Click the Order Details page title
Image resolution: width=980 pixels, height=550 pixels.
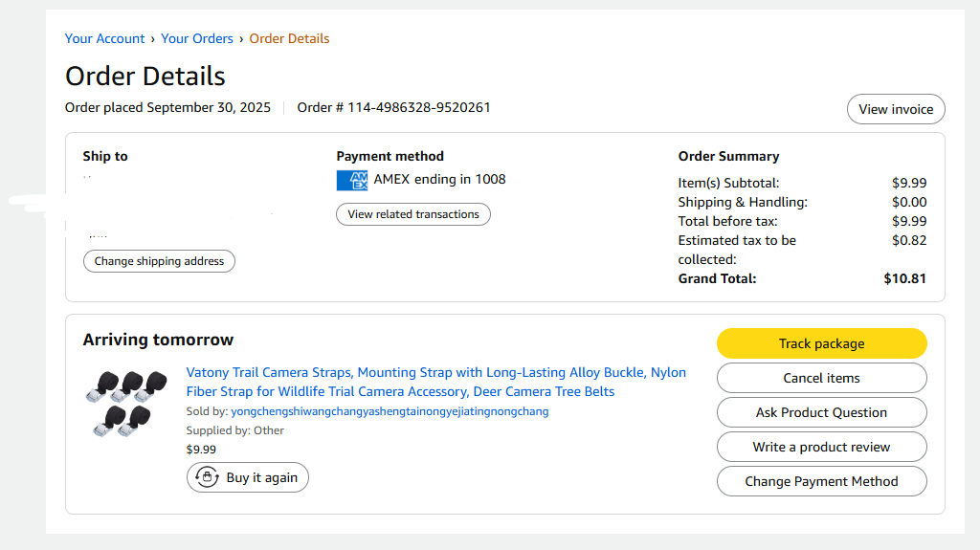145,77
